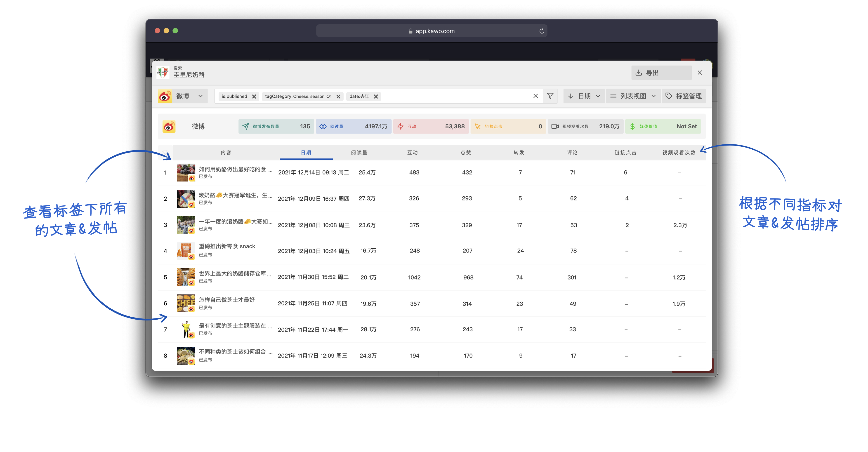Image resolution: width=868 pixels, height=452 pixels.
Task: Reload page via browser refresh icon
Action: (x=542, y=31)
